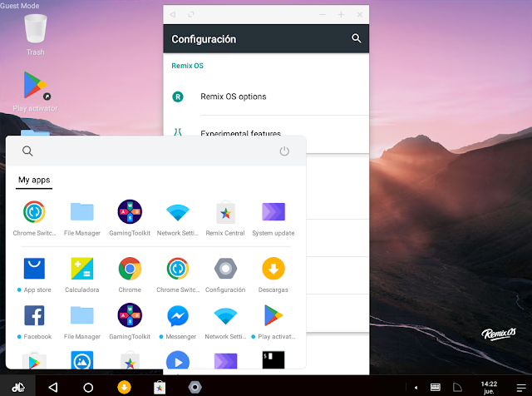Open Descargas from the taskbar
The image size is (532, 396).
(x=124, y=387)
